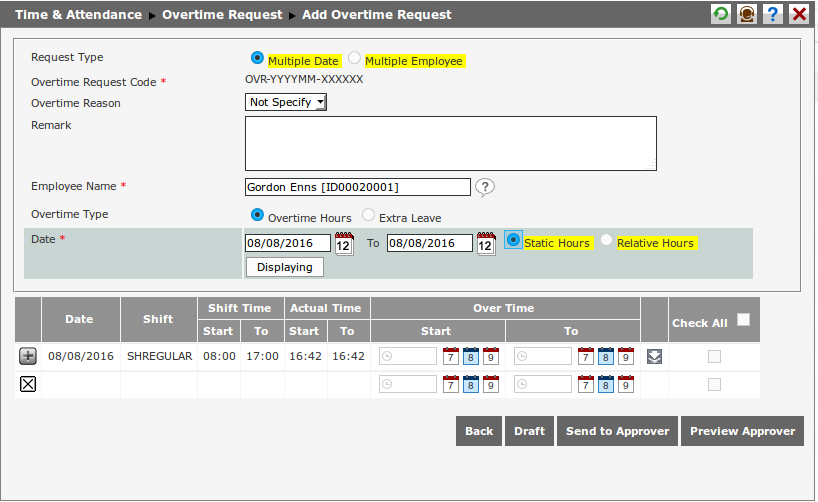Click Preview Approver button
Screen dimensions: 818x502
click(742, 431)
